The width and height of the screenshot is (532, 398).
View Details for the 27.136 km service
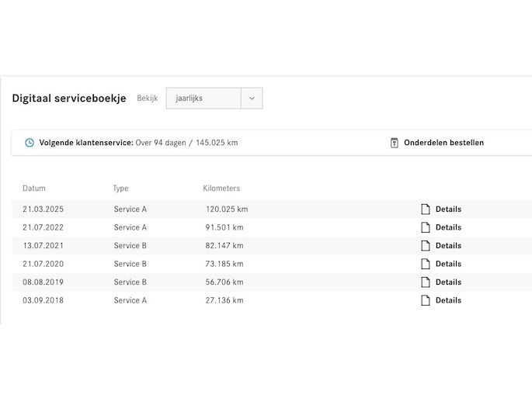click(x=448, y=300)
